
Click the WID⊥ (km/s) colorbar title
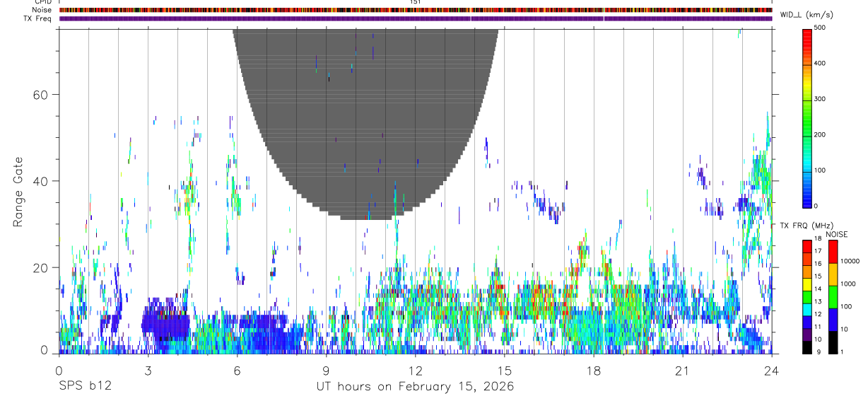(807, 14)
